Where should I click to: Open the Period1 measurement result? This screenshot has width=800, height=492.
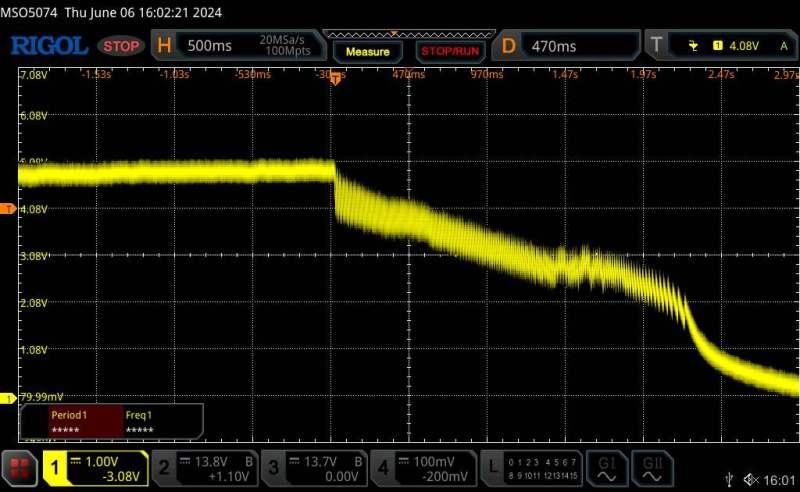coord(71,421)
